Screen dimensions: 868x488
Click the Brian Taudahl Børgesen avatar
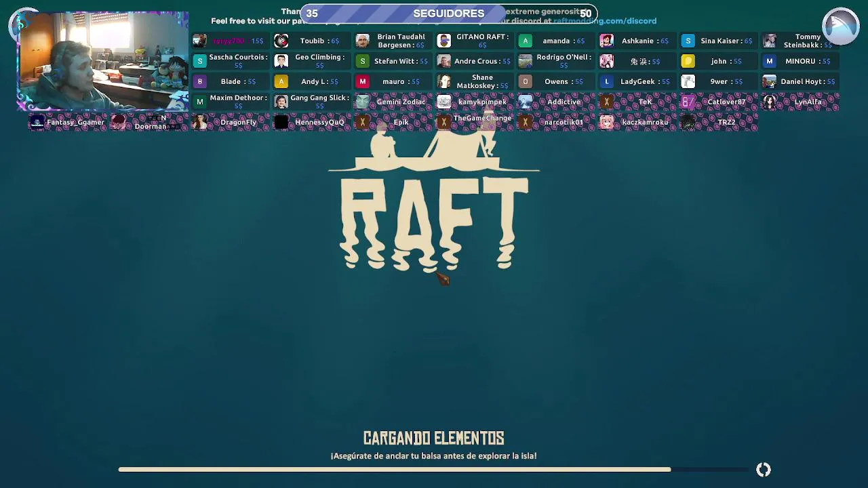pos(363,41)
